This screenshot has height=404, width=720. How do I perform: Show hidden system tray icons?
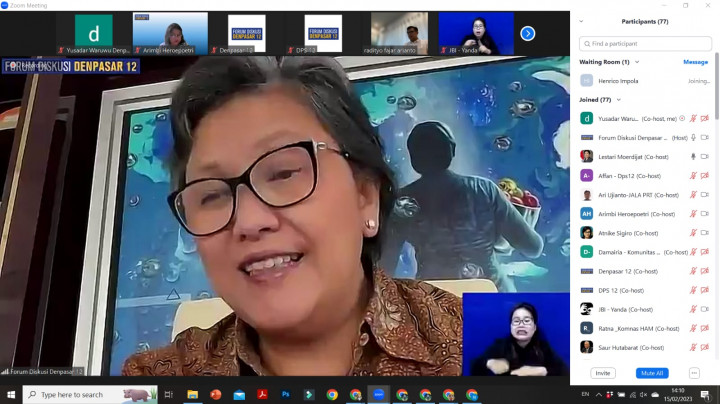pos(599,395)
